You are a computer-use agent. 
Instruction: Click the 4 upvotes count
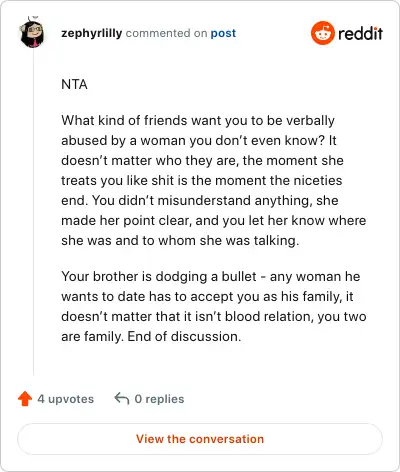click(66, 399)
